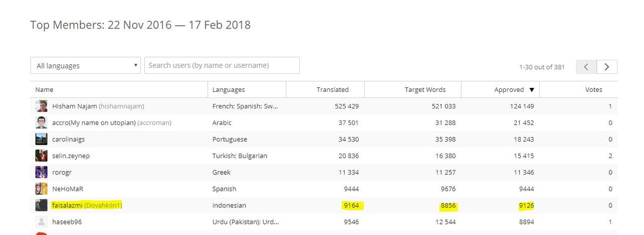Sort the table by Name column
Screen dimensions: 644x235
point(44,89)
